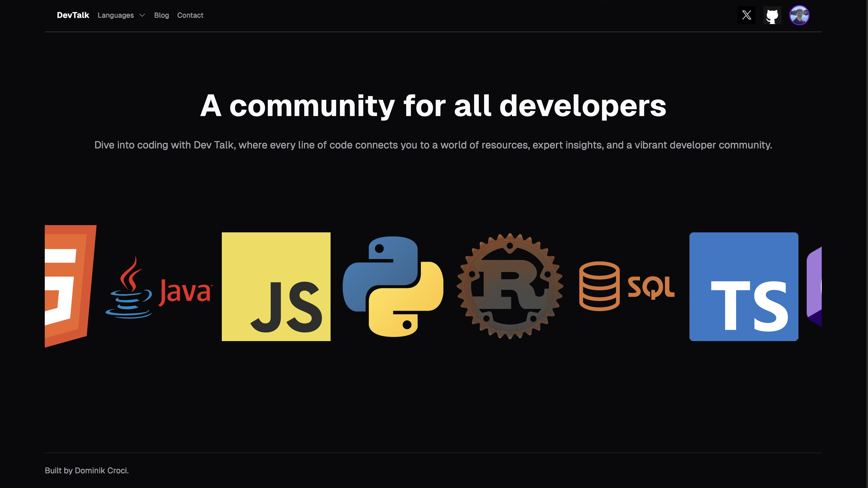
Task: Click the purple logo beside TypeScript
Action: click(x=814, y=286)
